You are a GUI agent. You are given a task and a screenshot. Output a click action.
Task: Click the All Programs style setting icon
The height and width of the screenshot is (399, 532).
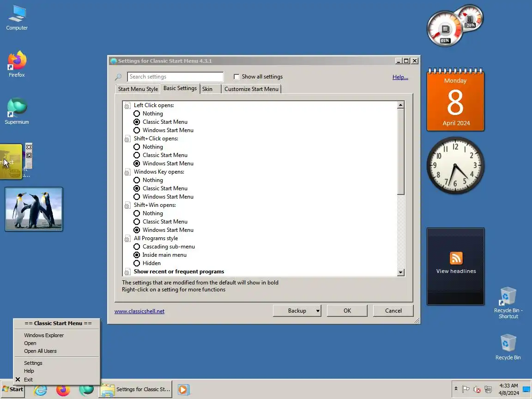(x=127, y=238)
